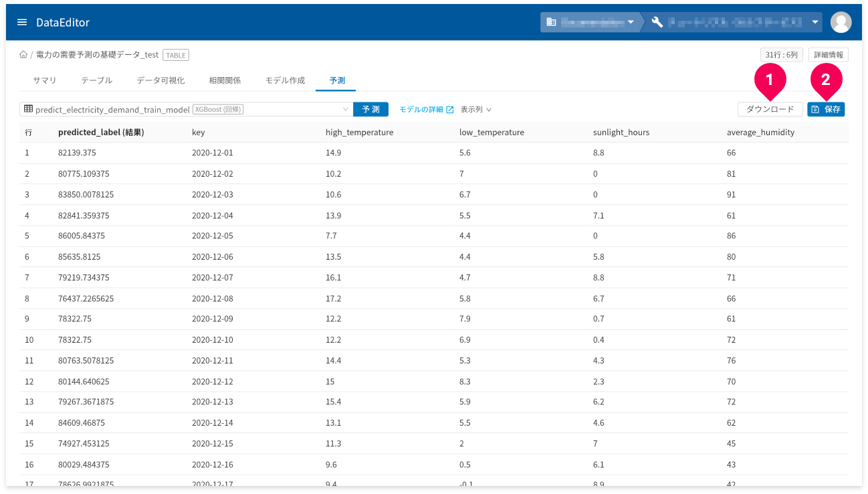
Task: Click sunlight hours cell 7.1
Action: (599, 215)
